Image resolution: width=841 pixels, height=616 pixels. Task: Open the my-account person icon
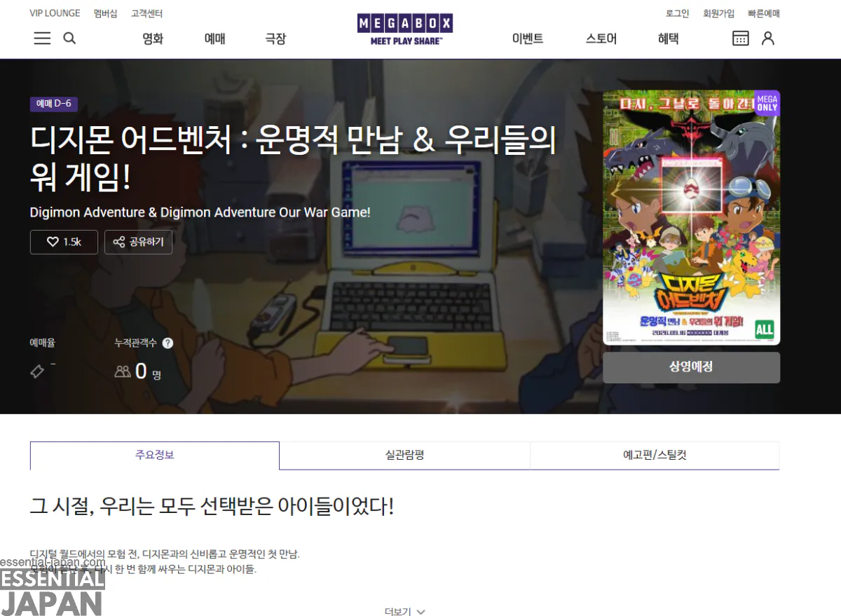[x=768, y=39]
